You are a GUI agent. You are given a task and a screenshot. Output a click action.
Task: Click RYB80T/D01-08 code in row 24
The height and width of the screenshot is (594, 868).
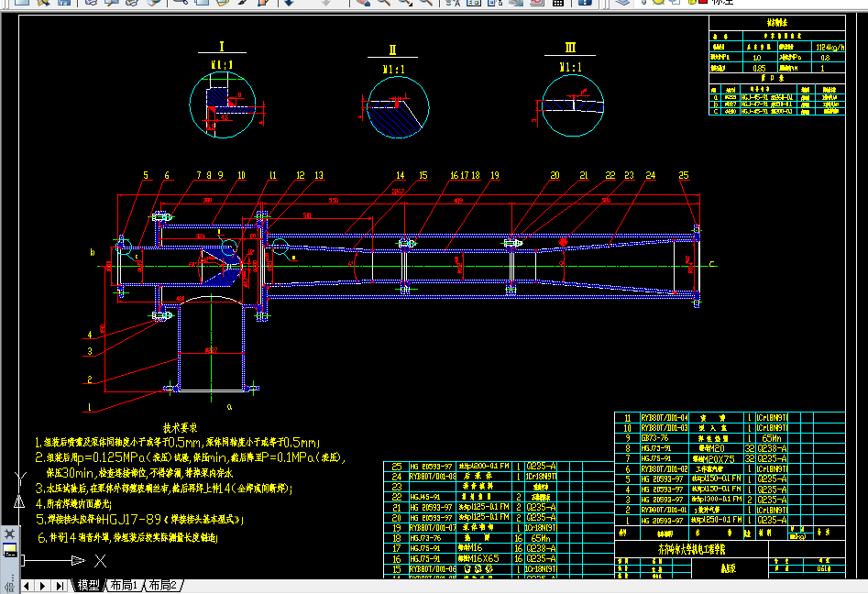pyautogui.click(x=434, y=476)
